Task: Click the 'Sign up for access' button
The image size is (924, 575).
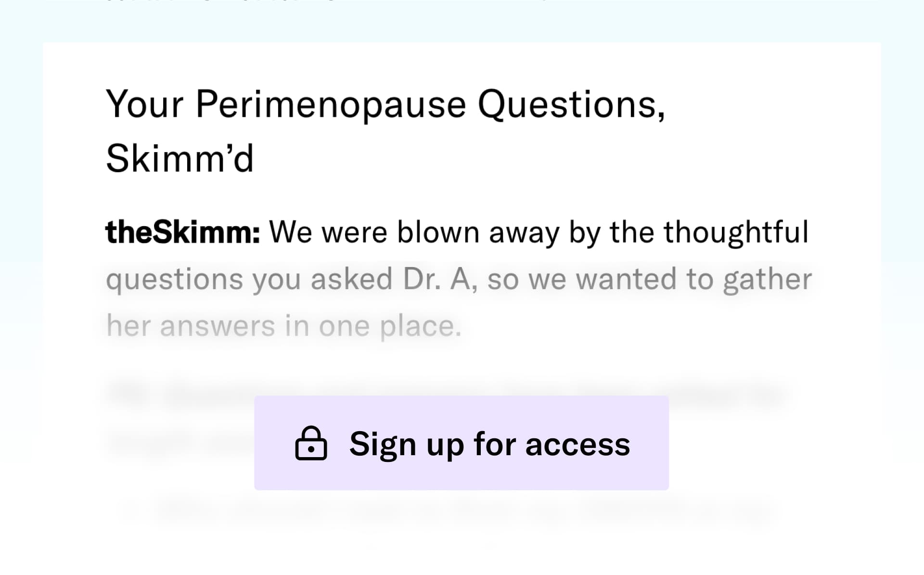Action: coord(461,444)
